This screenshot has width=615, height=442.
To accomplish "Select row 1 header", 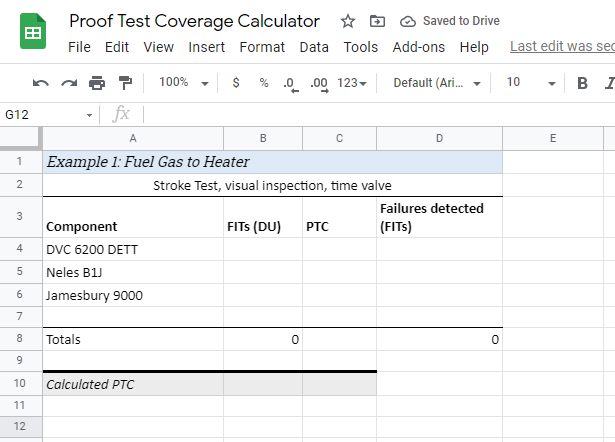I will [x=20, y=162].
